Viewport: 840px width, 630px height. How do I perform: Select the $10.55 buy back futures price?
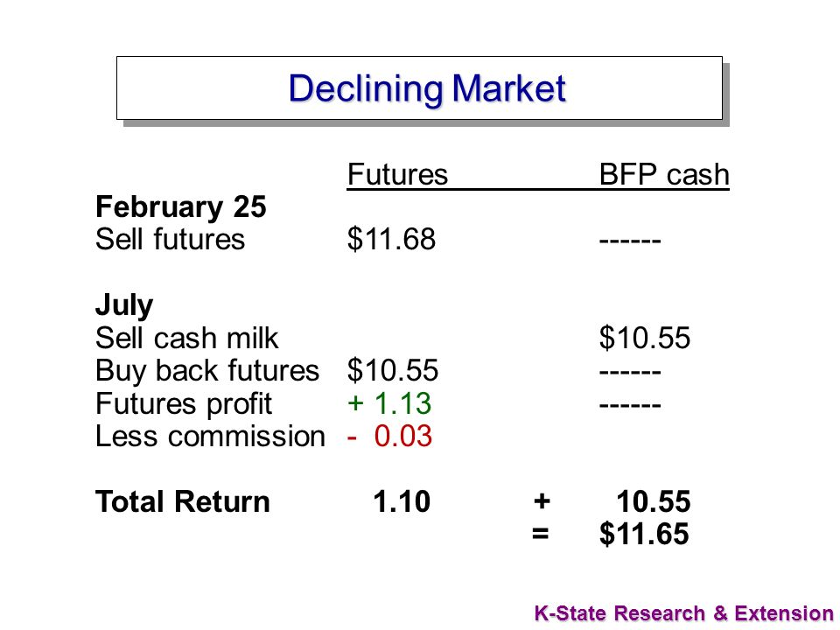(393, 371)
